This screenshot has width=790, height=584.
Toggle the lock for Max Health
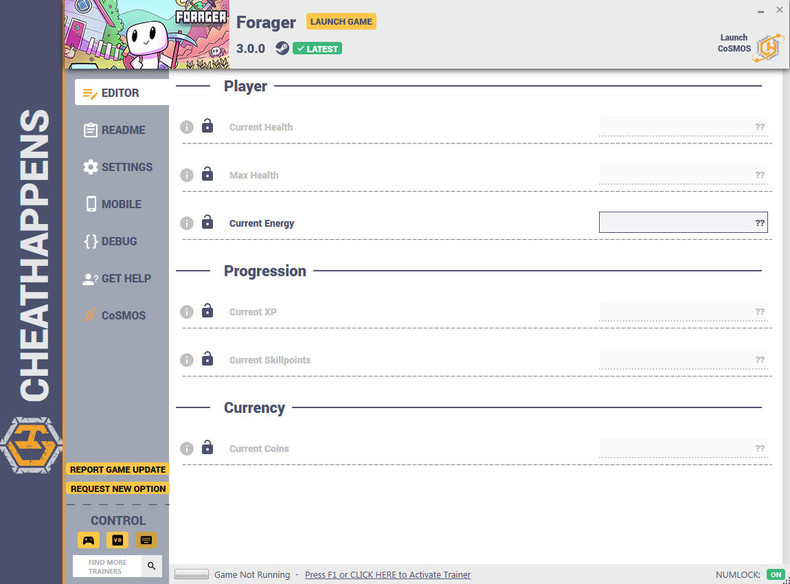point(207,174)
